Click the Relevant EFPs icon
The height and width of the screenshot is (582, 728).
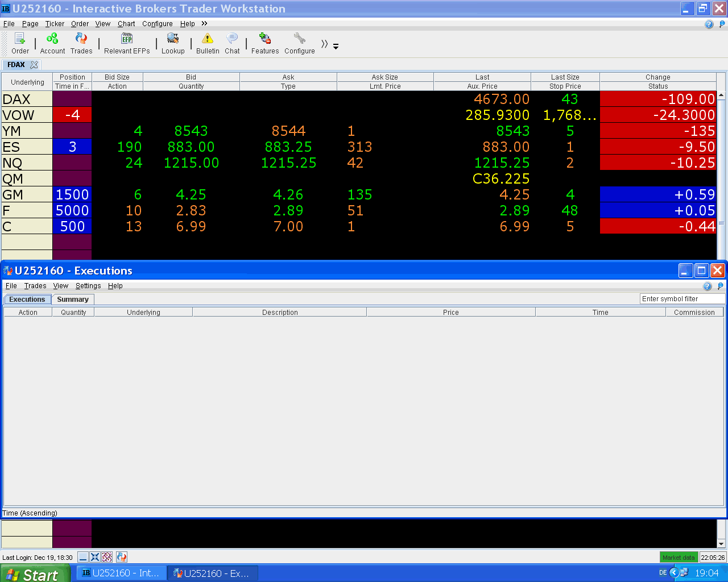[x=127, y=38]
